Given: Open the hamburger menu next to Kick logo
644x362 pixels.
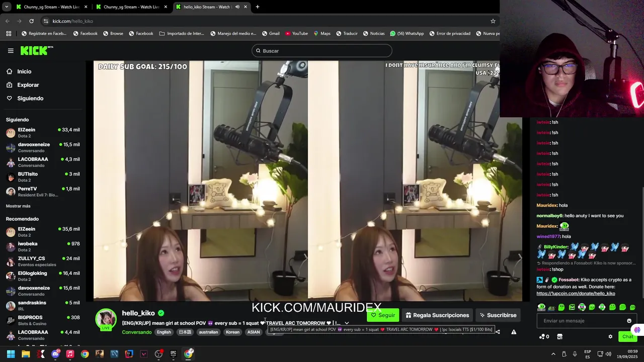Looking at the screenshot, I should (x=11, y=51).
